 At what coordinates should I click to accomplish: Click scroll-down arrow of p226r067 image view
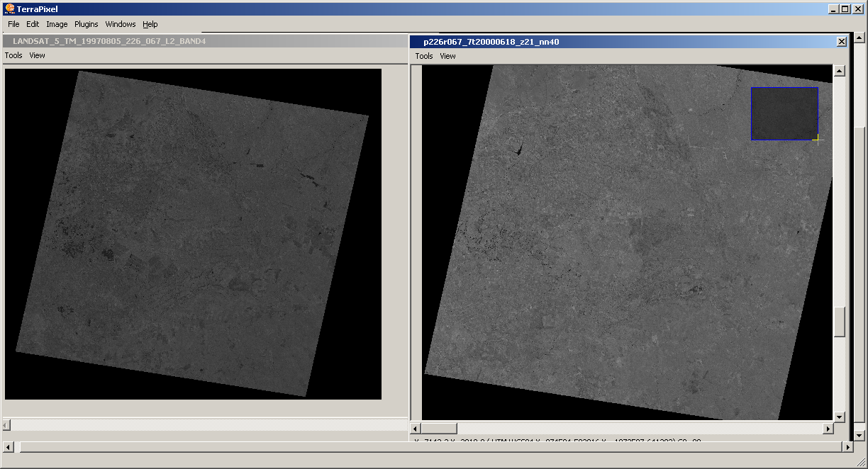(840, 417)
